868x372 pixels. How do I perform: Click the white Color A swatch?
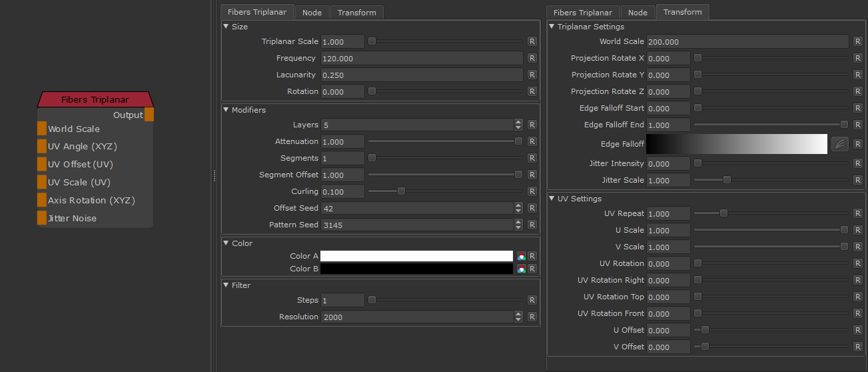(416, 256)
